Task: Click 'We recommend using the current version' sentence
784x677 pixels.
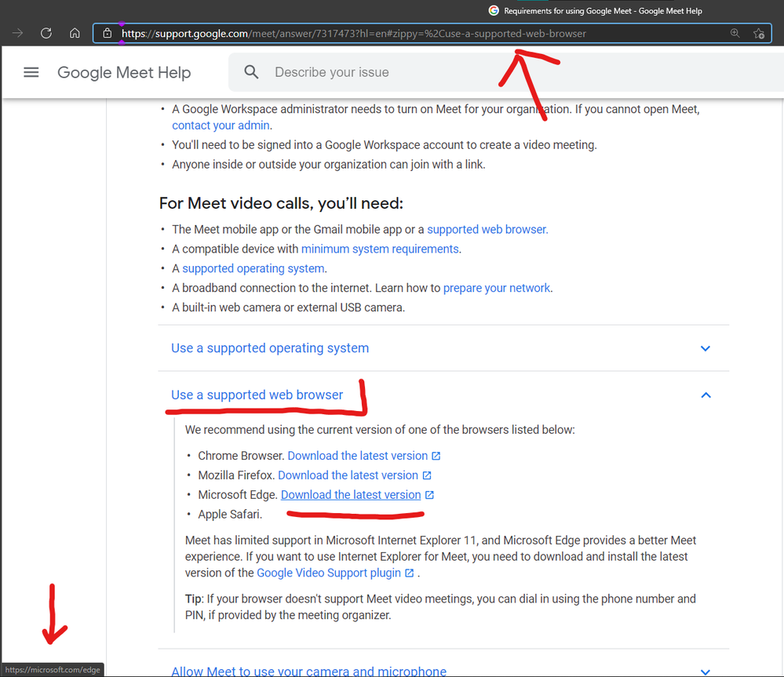Action: (x=380, y=430)
